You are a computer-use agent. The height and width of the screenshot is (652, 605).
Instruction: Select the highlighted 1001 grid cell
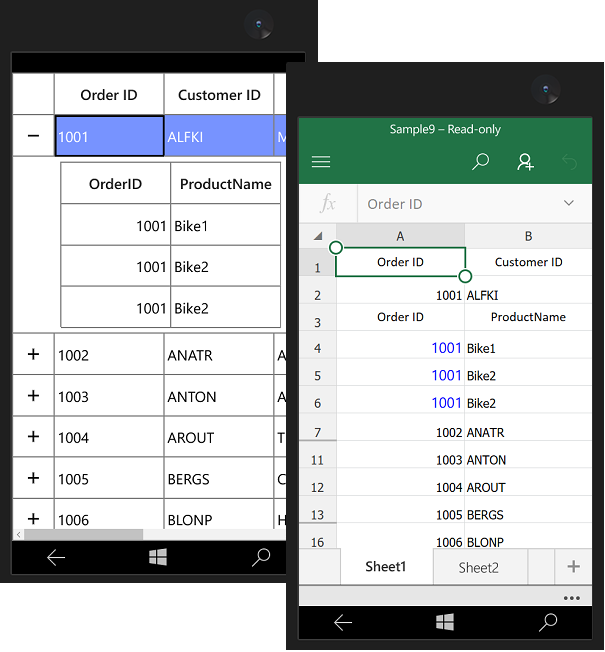coord(109,136)
